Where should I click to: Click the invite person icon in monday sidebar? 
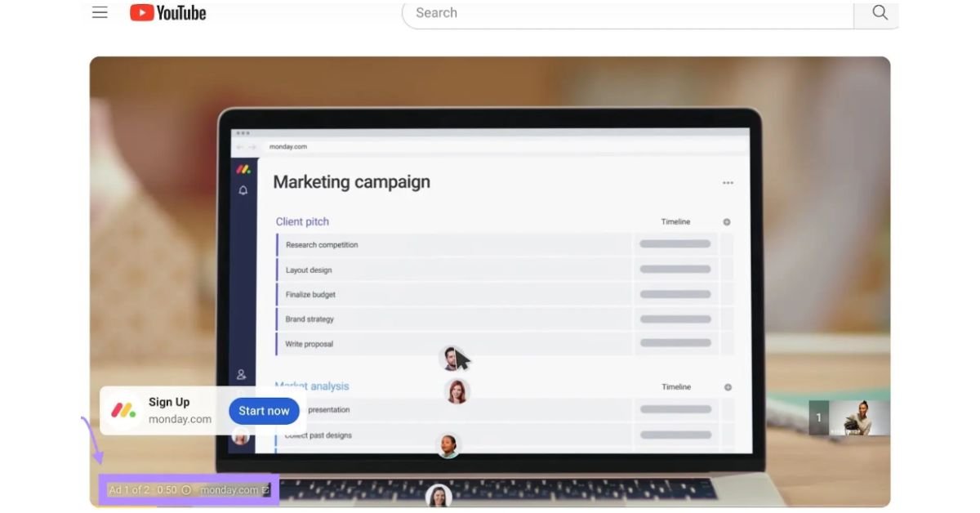pos(242,375)
